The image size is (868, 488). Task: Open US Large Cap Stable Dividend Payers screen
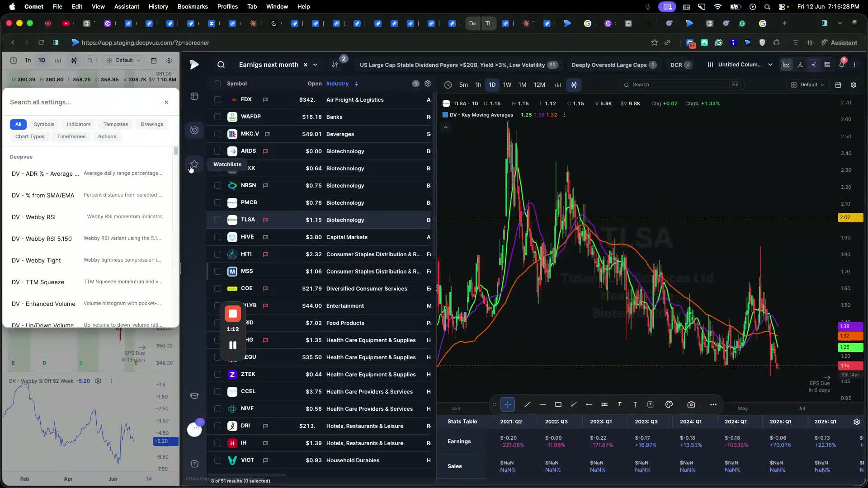tap(458, 65)
